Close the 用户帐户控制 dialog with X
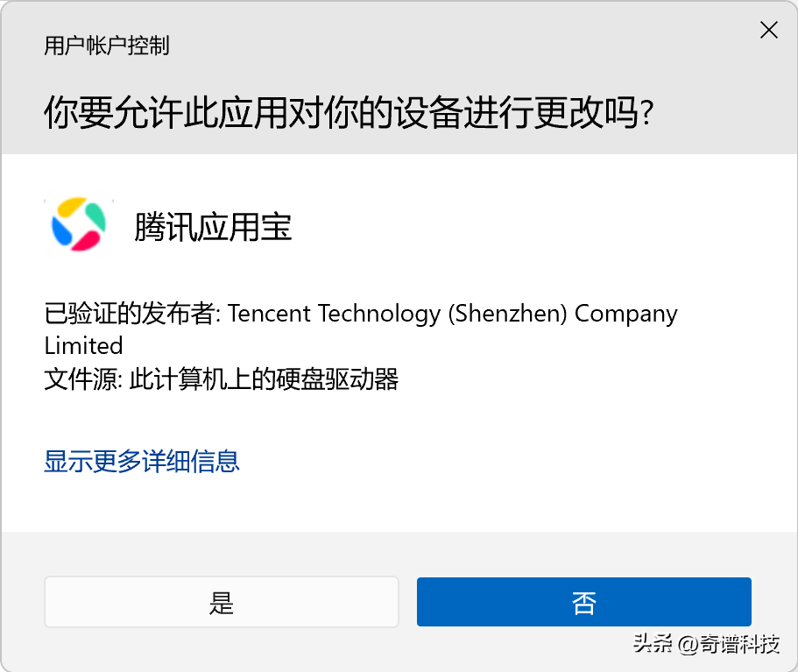Screen dimensions: 798x672 tap(768, 30)
